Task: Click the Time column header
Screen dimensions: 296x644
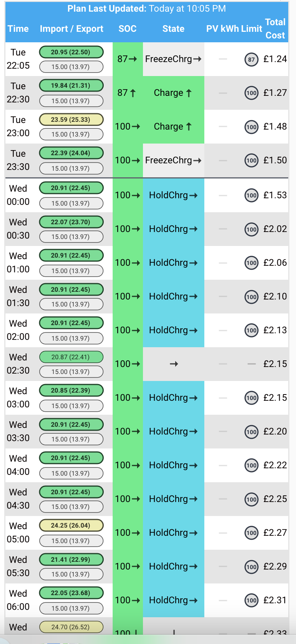Action: tap(18, 29)
